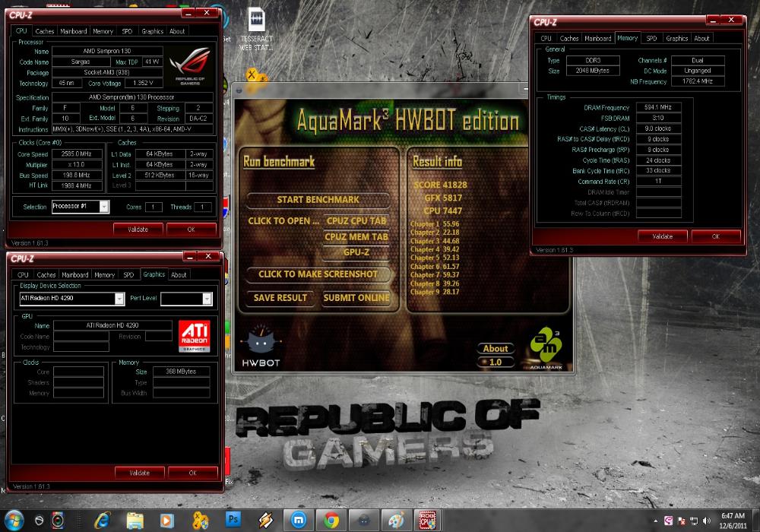Open TESSERACT WEB STAT desktop file icon

click(256, 29)
